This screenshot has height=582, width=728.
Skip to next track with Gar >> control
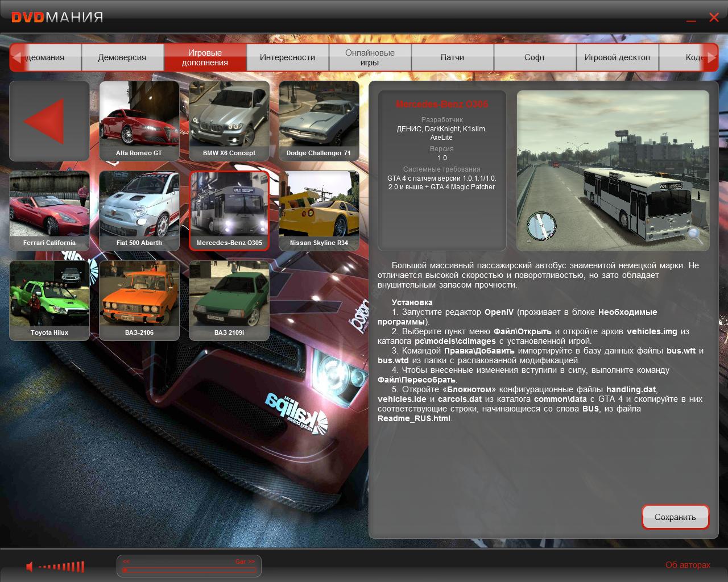tap(245, 562)
